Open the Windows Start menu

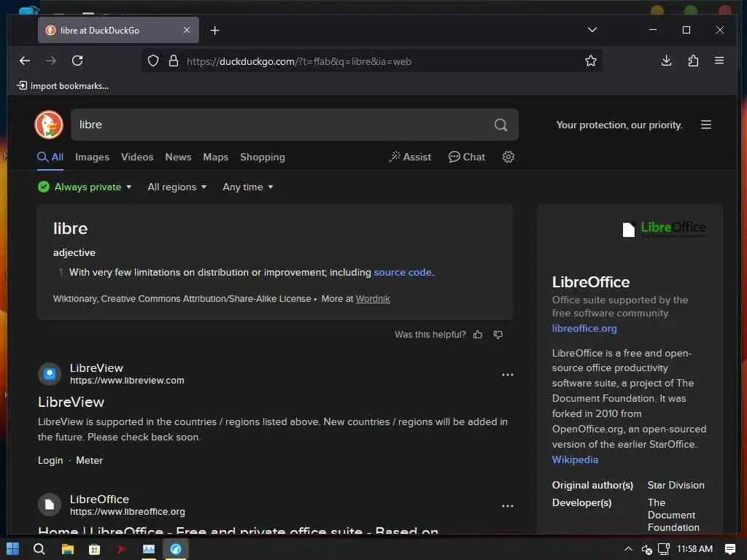tap(13, 549)
